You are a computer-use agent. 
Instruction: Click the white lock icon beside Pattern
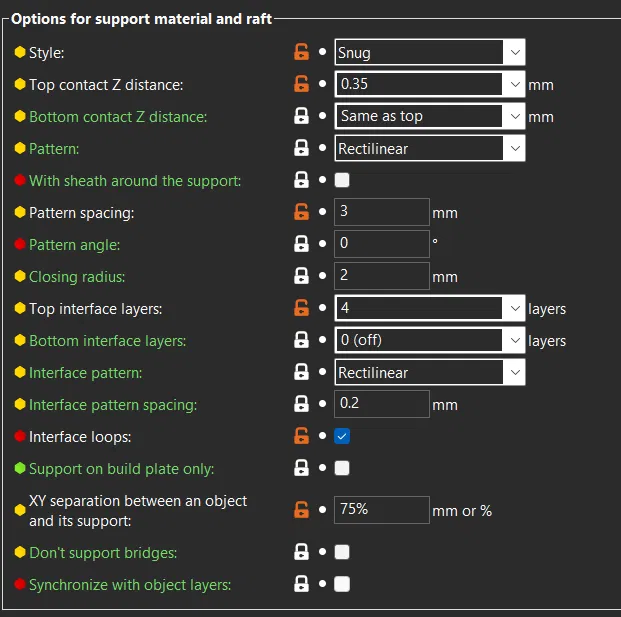301,149
